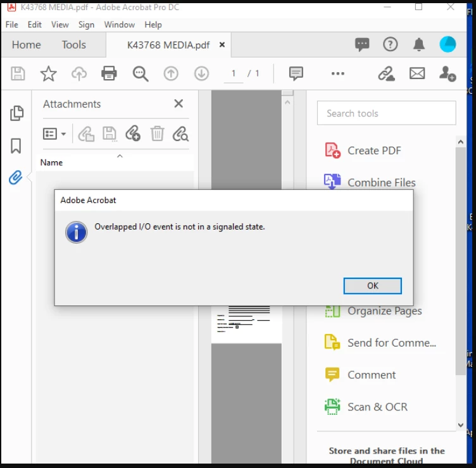Click the comment toolbar icon

pos(296,73)
